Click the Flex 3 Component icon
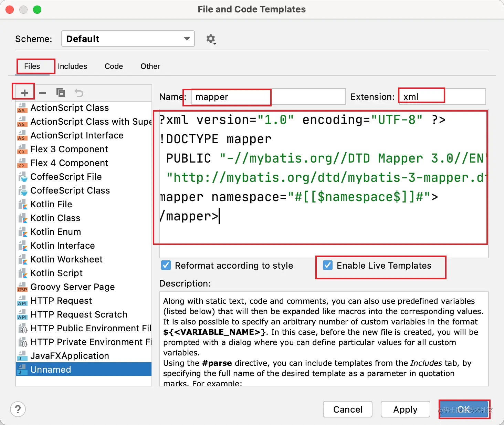The image size is (504, 425). [x=22, y=149]
